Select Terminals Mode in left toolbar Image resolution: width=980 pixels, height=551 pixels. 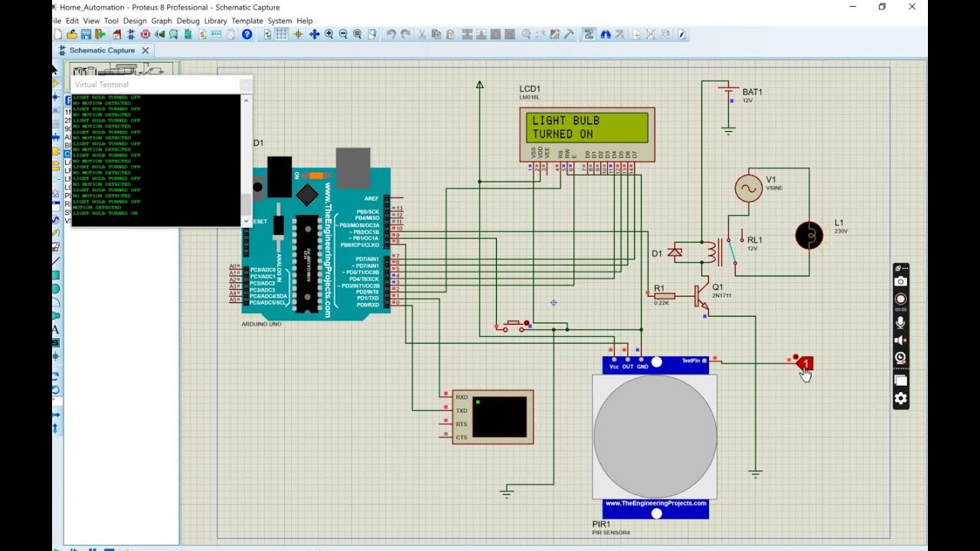pyautogui.click(x=56, y=166)
